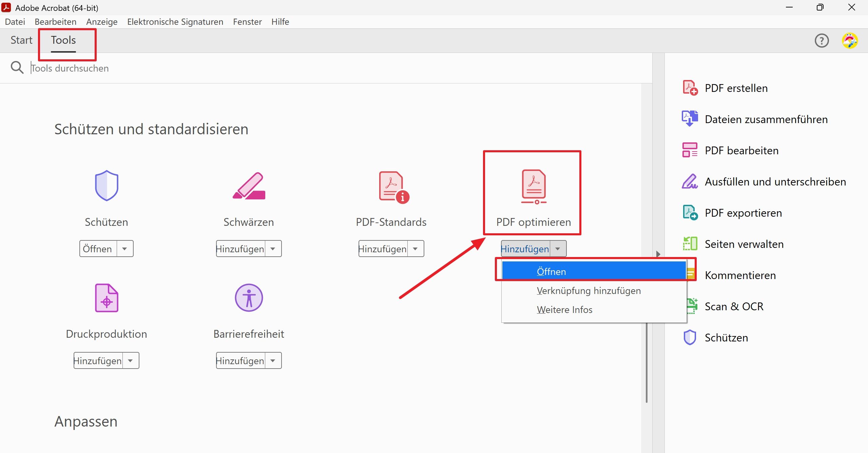This screenshot has width=868, height=453.
Task: Select Öffnen in the dropdown menu
Action: click(594, 271)
